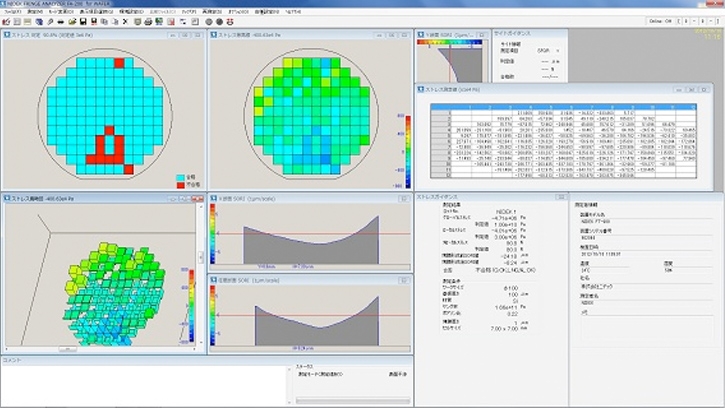Click the cyan legend swatch under the judgement wafer map

(180, 177)
